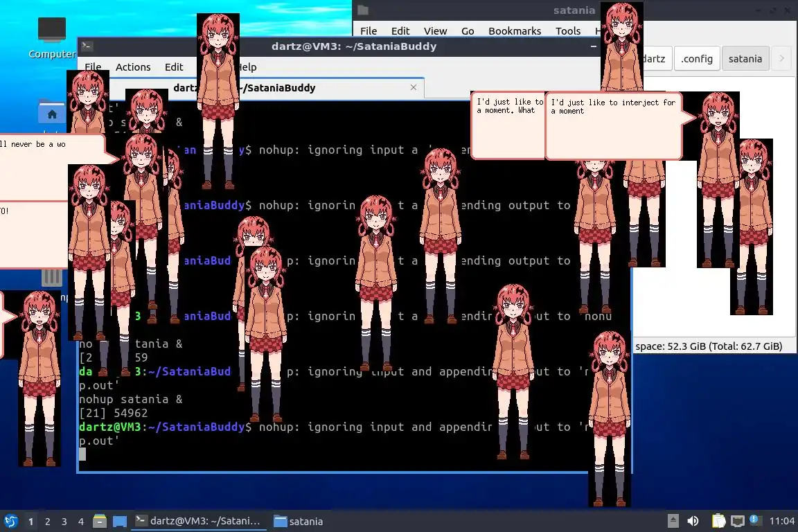Screen dimensions: 798x532
Task: Activate dartz@VM3 terminal taskbar entry
Action: click(198, 521)
